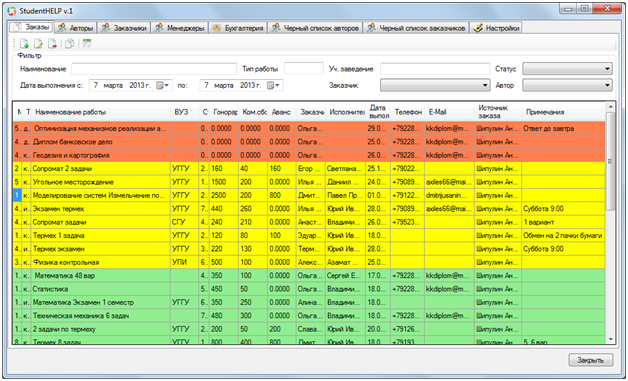
Task: Switch to the Заказы tab
Action: pos(31,27)
